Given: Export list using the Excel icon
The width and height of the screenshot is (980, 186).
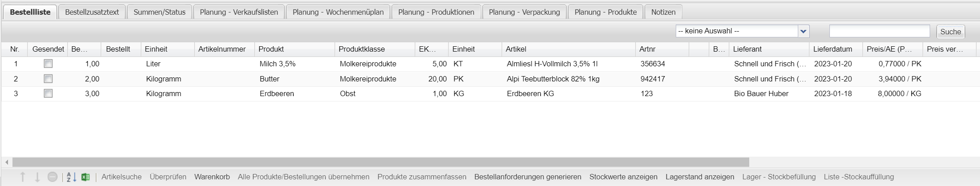Looking at the screenshot, I should click(x=86, y=177).
